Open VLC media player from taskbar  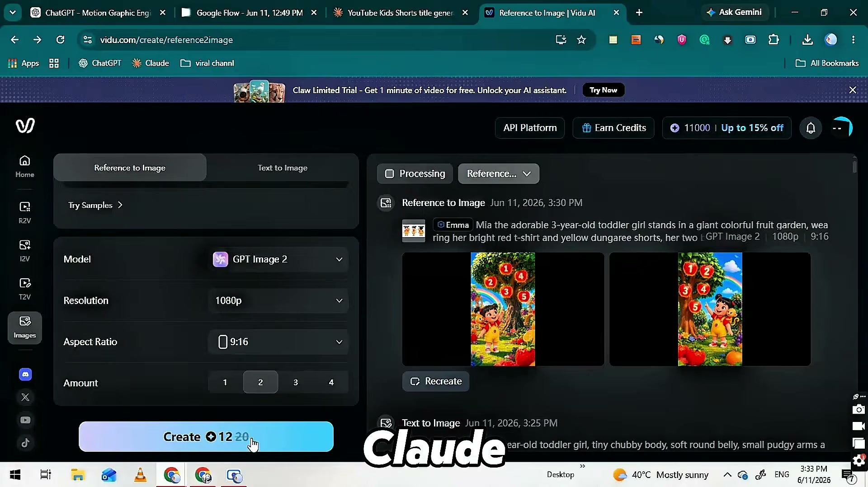tap(141, 475)
